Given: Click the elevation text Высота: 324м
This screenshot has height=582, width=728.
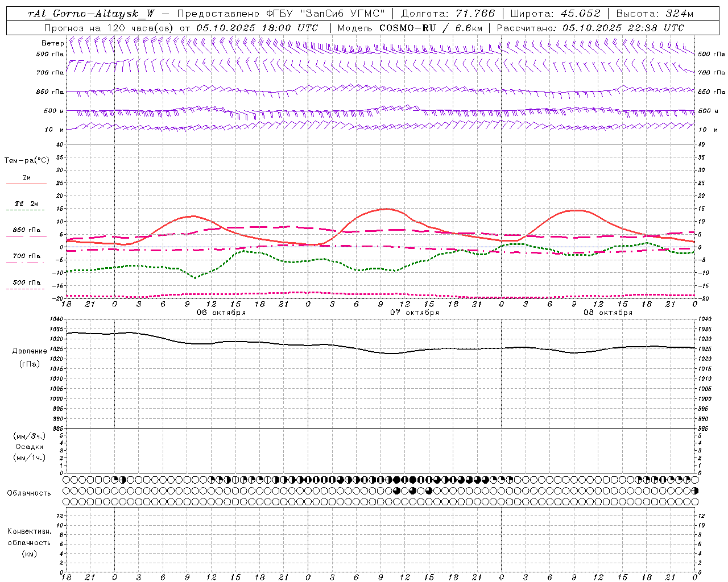Looking at the screenshot, I should tap(655, 14).
